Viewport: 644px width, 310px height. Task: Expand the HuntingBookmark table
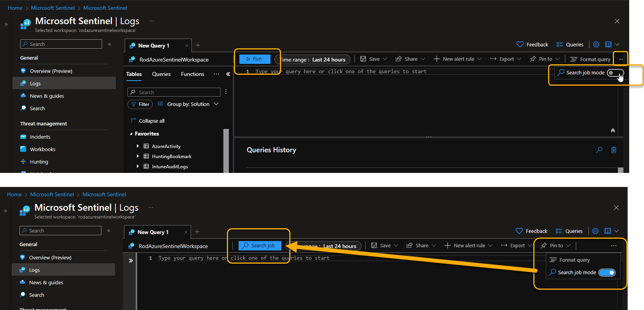coord(138,156)
